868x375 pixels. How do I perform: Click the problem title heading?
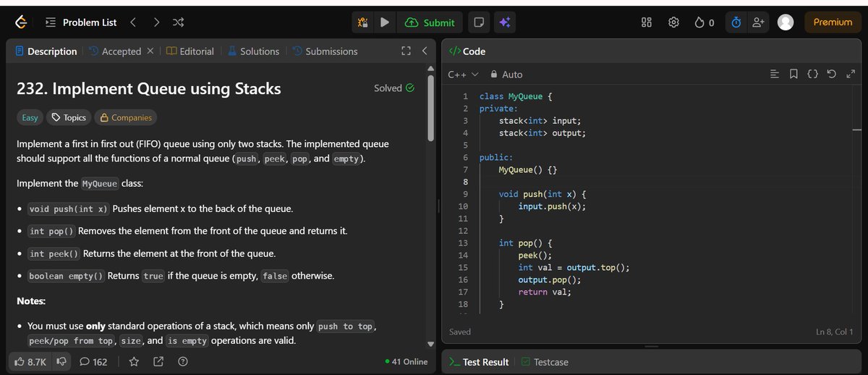[149, 89]
